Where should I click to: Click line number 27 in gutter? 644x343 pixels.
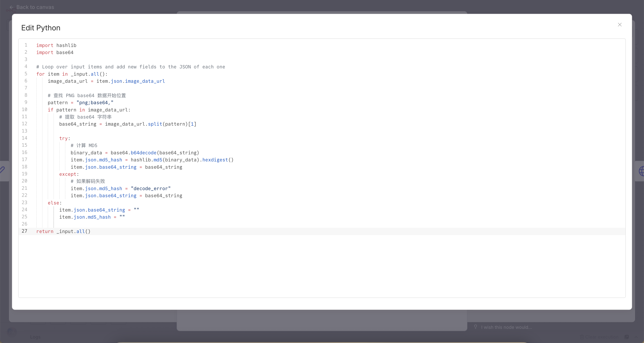24,231
